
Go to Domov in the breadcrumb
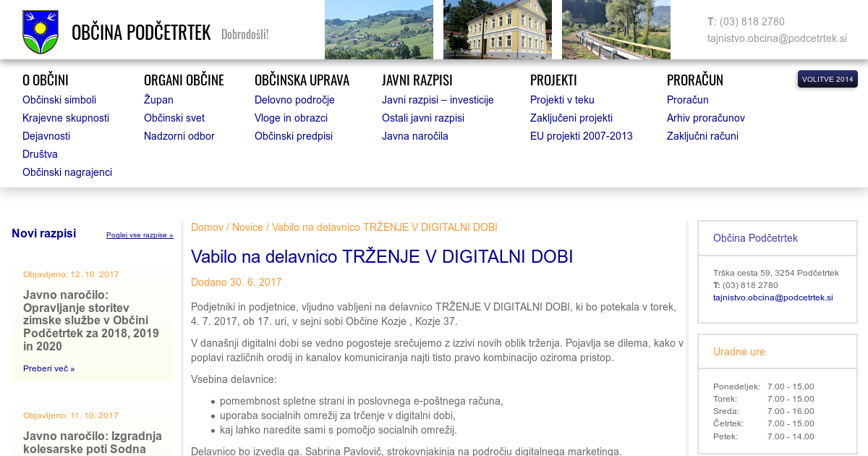(207, 227)
